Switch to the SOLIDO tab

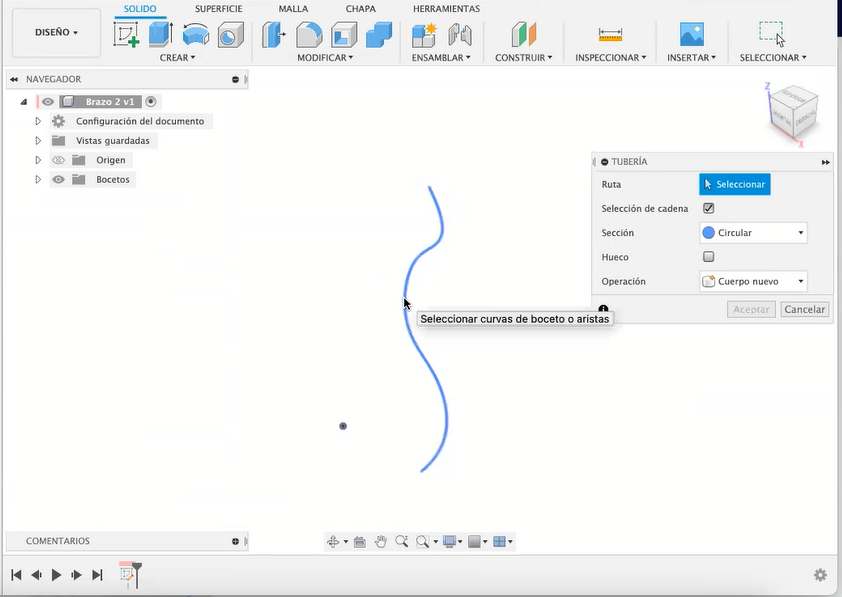click(140, 9)
